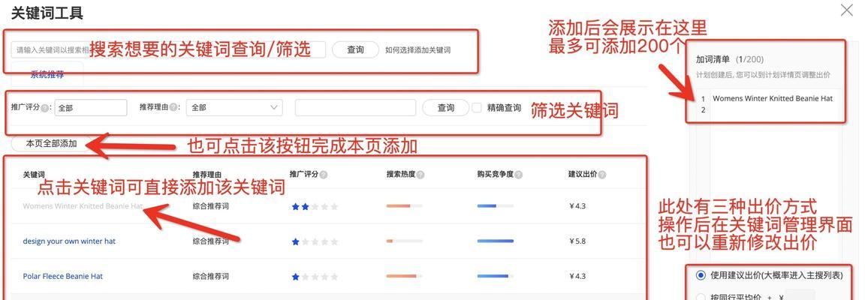The image size is (868, 300).
Task: Click help icon in 推广评分 column header
Action: 324,175
